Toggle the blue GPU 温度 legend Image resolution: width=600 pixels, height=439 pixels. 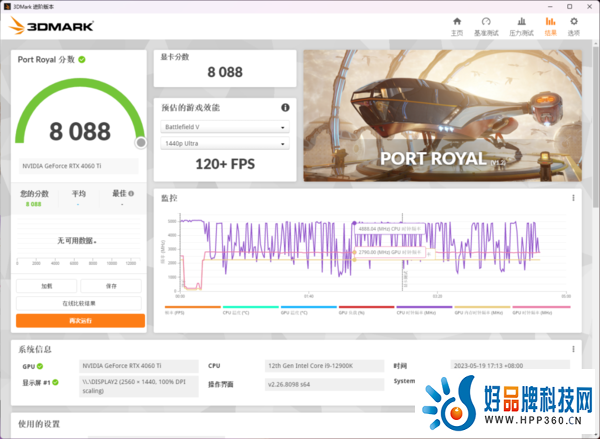pos(309,310)
